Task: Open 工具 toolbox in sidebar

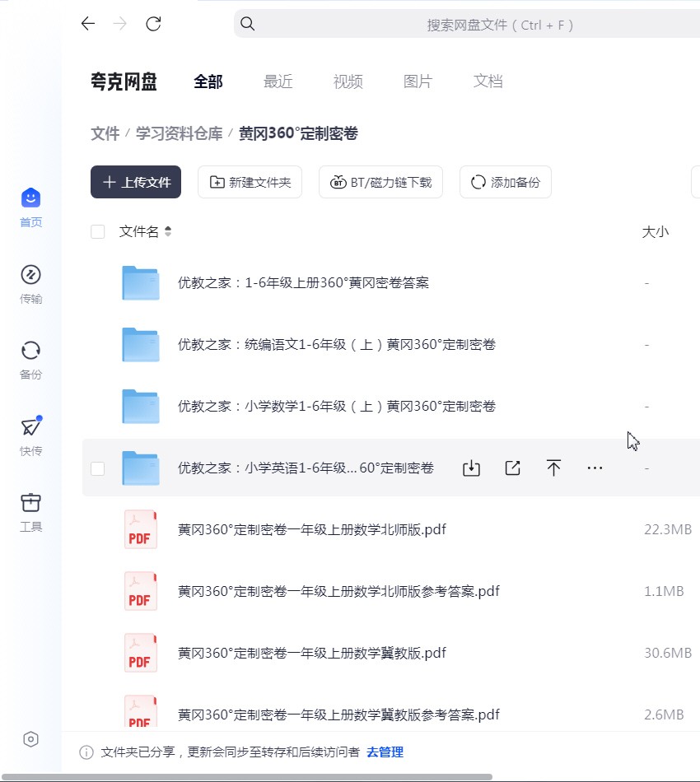Action: pos(31,512)
